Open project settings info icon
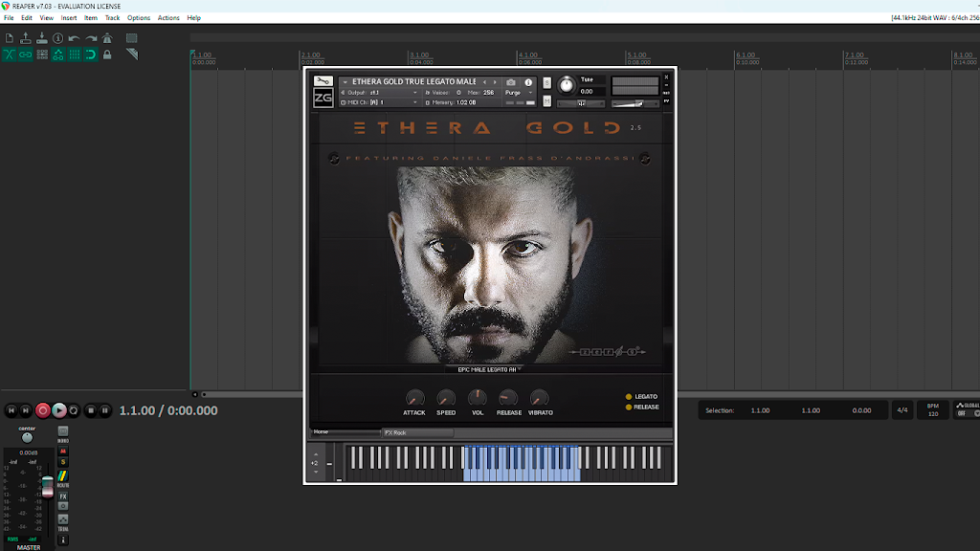 coord(58,38)
